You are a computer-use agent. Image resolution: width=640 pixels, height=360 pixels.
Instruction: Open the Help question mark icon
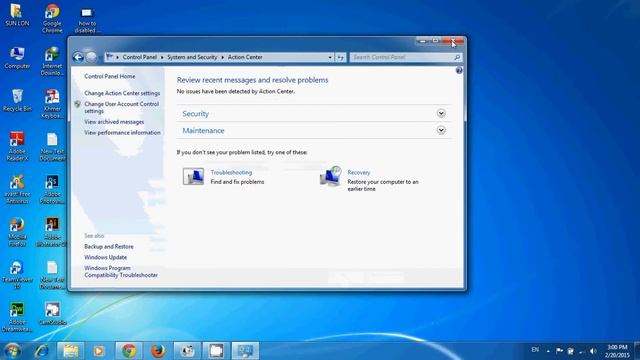click(x=459, y=70)
